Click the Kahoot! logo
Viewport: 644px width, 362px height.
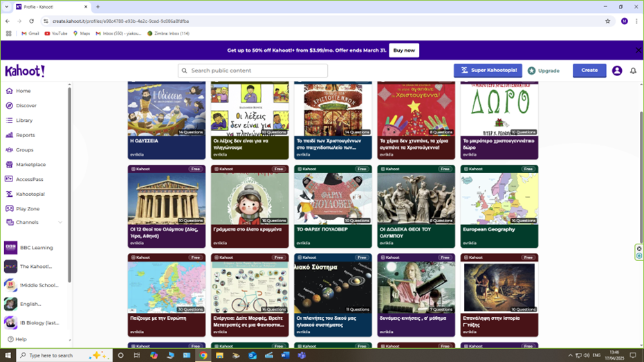pyautogui.click(x=25, y=71)
